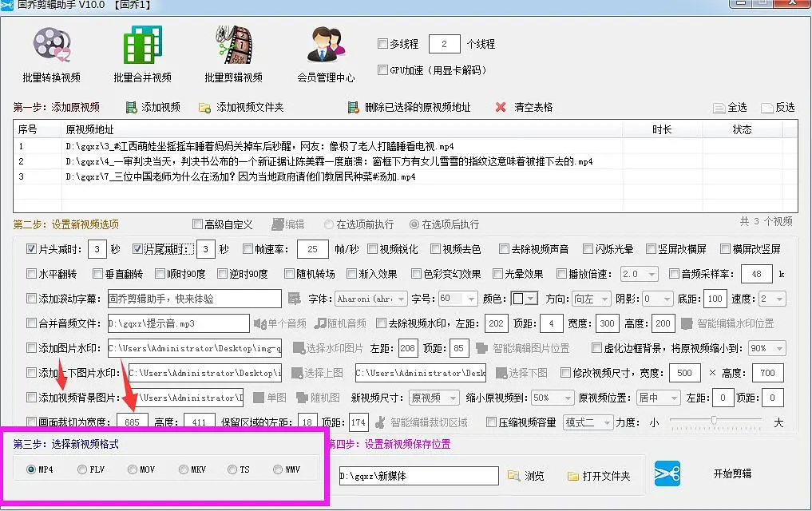Click the 选择水印图片 icon
The width and height of the screenshot is (812, 511).
299,348
